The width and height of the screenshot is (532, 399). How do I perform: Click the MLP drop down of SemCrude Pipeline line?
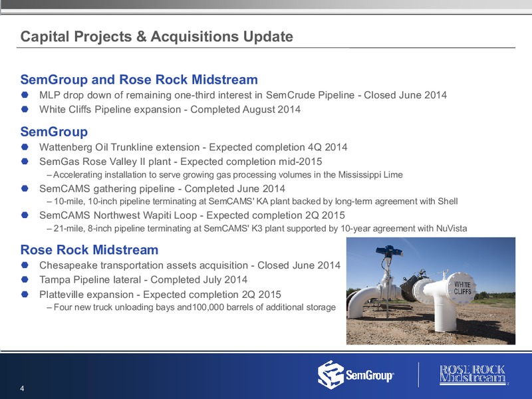click(243, 95)
